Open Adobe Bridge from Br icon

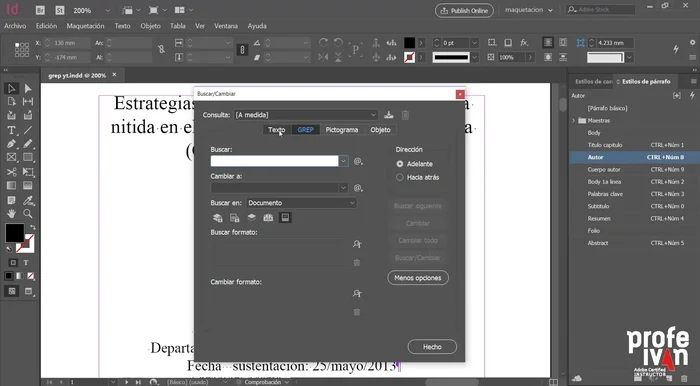pyautogui.click(x=40, y=10)
